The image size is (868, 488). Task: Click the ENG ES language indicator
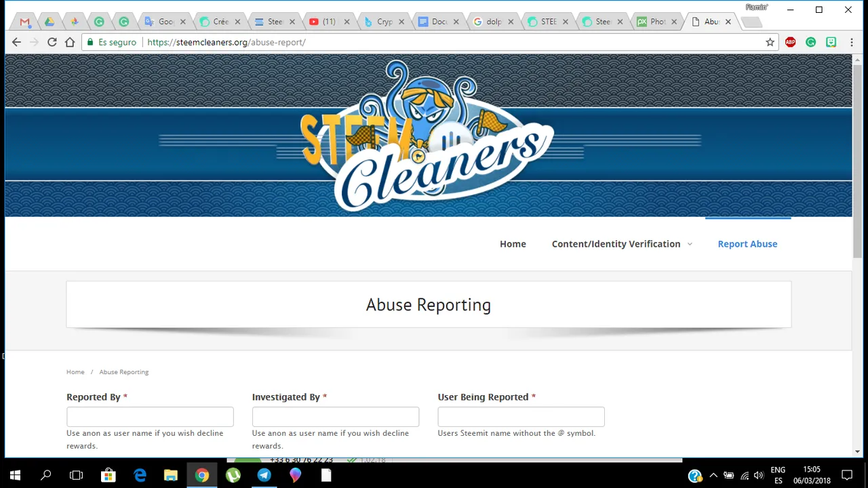point(778,476)
